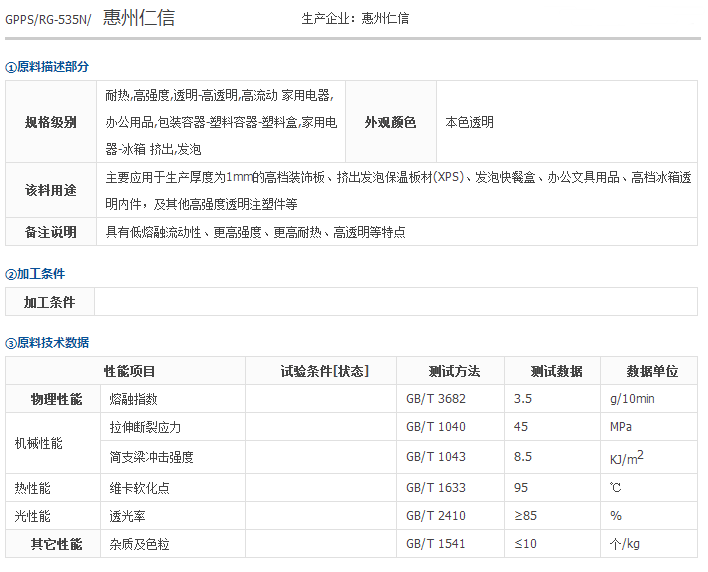This screenshot has width=708, height=572.
Task: Click the 杂质及色粒 row label
Action: [x=139, y=544]
